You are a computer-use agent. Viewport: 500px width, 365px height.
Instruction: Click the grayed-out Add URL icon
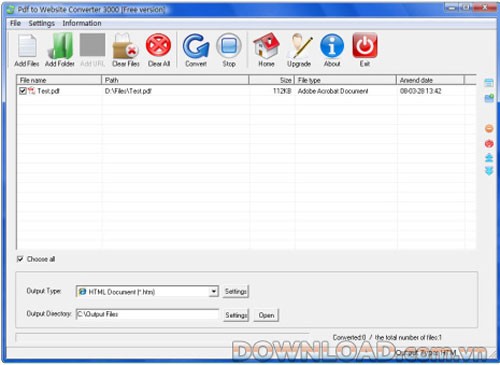pyautogui.click(x=92, y=45)
